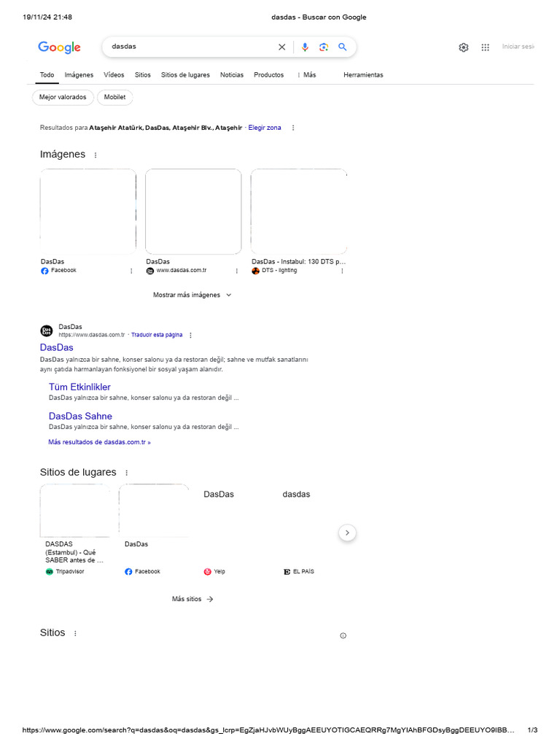Switch to the Imágenes tab
560x747 pixels.
(x=79, y=75)
